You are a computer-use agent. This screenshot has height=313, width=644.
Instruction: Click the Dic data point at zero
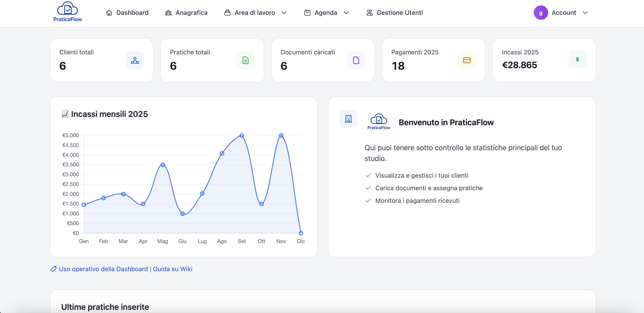(x=301, y=233)
